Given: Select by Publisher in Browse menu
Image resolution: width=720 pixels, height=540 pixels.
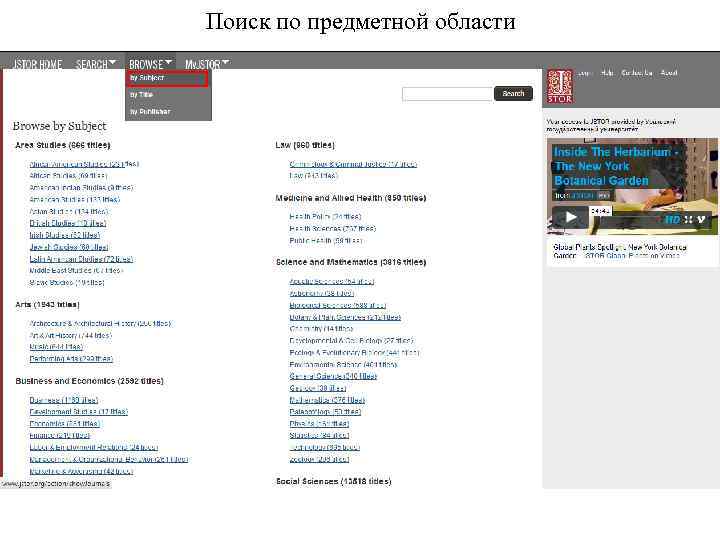Looking at the screenshot, I should pos(150,112).
